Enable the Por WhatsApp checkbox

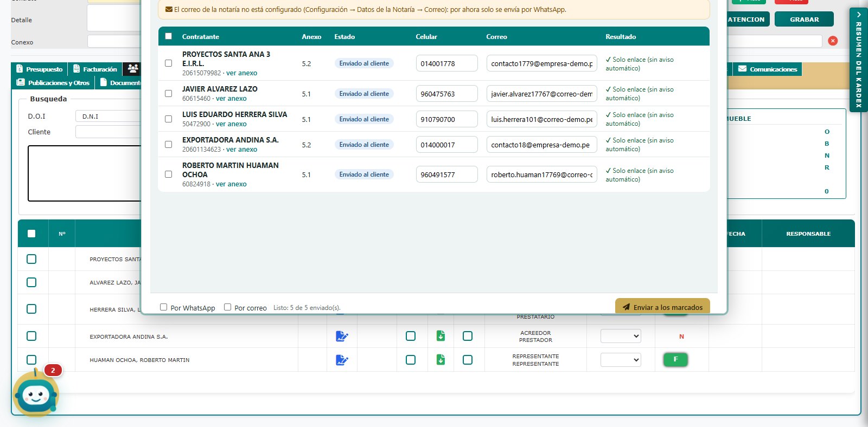coord(163,307)
